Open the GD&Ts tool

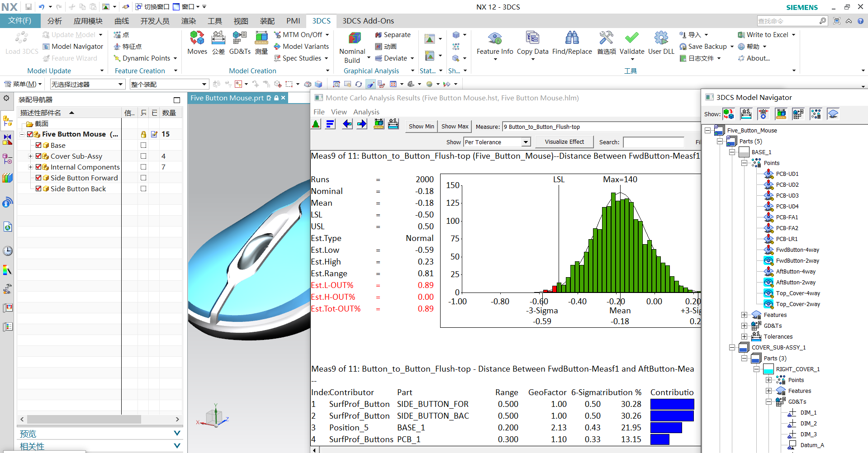[x=240, y=43]
